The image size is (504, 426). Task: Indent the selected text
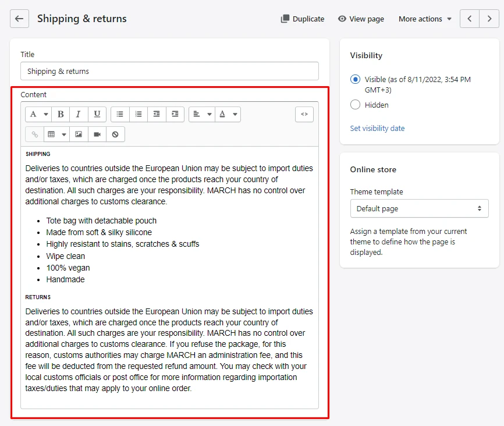coord(175,114)
